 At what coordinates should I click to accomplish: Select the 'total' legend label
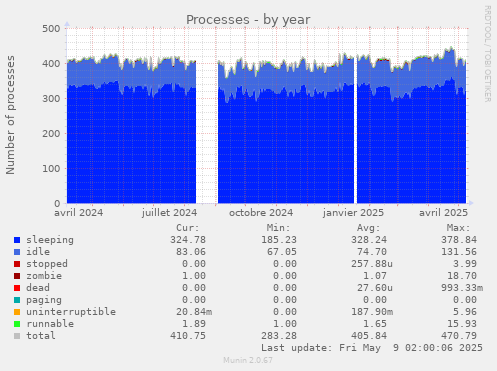tap(41, 336)
